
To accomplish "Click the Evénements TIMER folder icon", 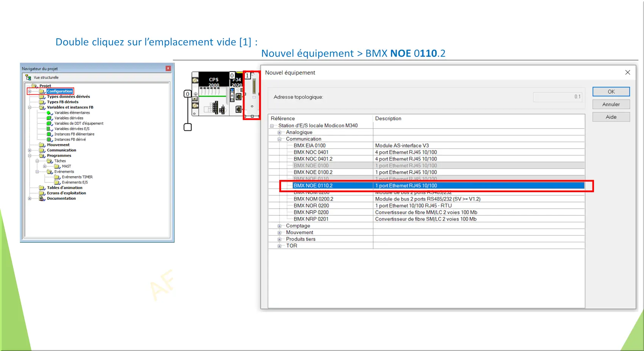I will [x=57, y=177].
